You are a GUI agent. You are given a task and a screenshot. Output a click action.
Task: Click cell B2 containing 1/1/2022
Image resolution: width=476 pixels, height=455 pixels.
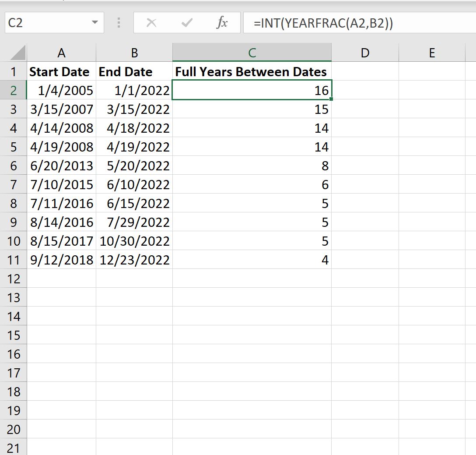click(x=133, y=90)
